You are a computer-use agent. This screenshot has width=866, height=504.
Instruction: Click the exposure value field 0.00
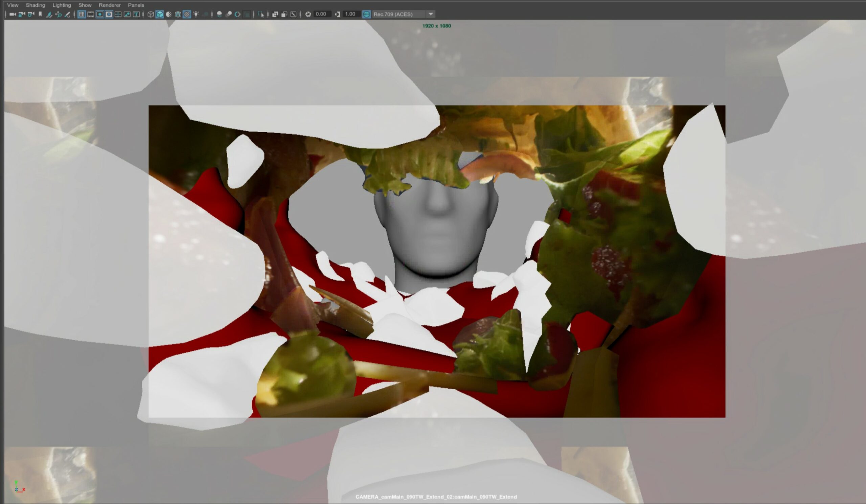click(x=322, y=14)
